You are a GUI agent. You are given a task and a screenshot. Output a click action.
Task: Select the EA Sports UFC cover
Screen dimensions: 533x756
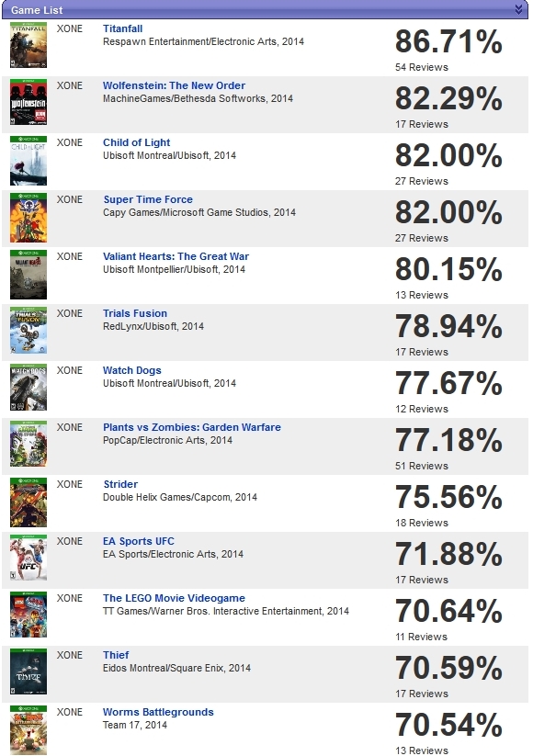coord(28,558)
